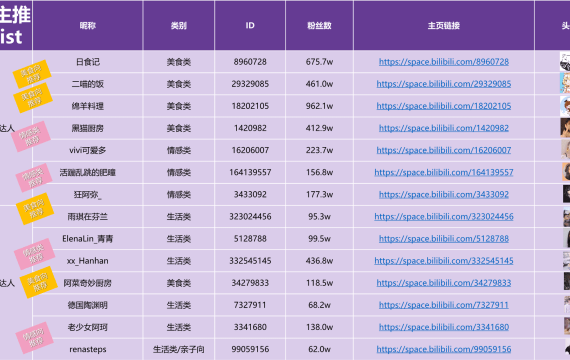Click the nickname cell 老少女阿珂
Viewport: 570px width, 360px height.
(88, 327)
